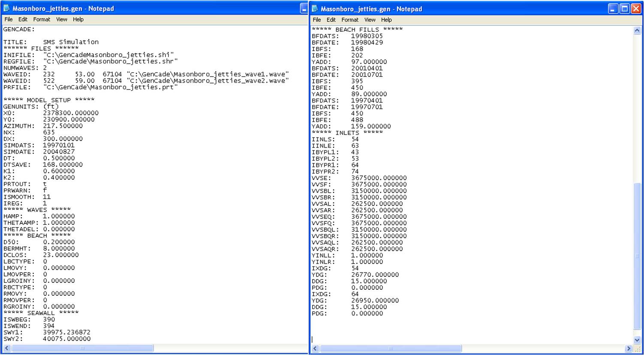Click SIMDATS value 19970101
This screenshot has width=644, height=355.
click(x=59, y=145)
